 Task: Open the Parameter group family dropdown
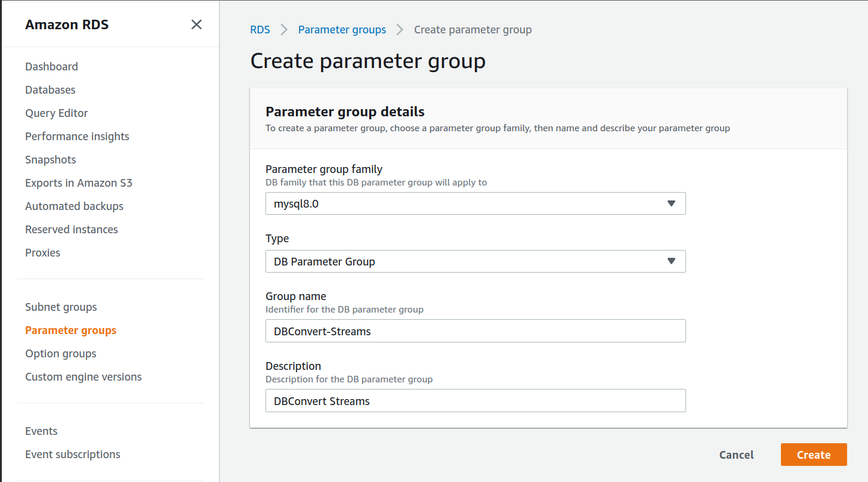tap(475, 203)
